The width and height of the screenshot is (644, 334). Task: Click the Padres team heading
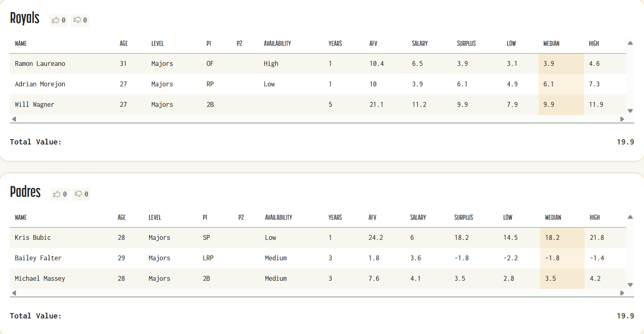[x=25, y=192]
